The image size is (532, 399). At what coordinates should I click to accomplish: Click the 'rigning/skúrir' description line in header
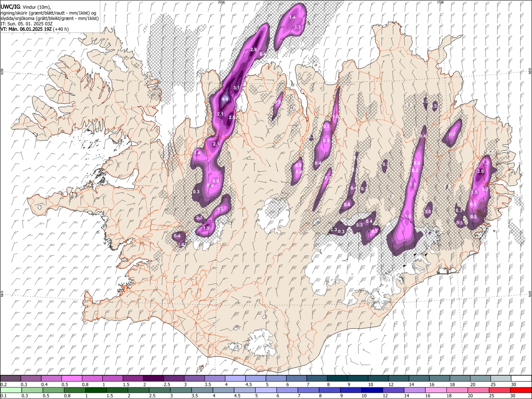pos(48,13)
